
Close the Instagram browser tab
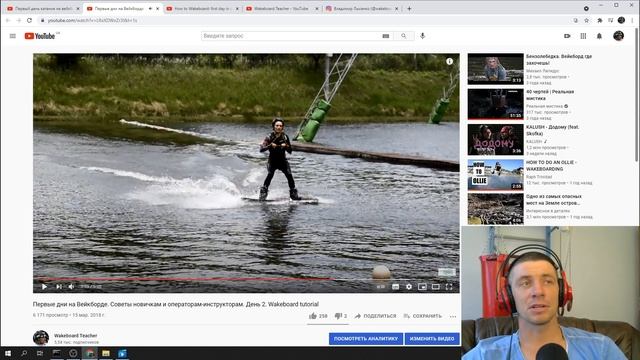(396, 9)
